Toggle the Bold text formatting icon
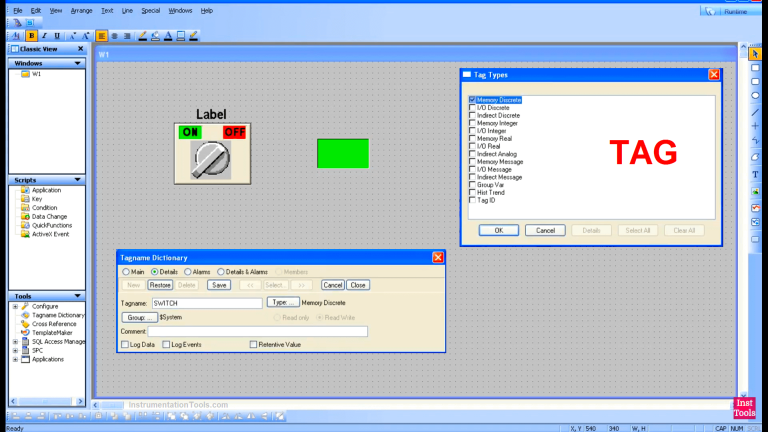This screenshot has height=432, width=768. coord(31,35)
